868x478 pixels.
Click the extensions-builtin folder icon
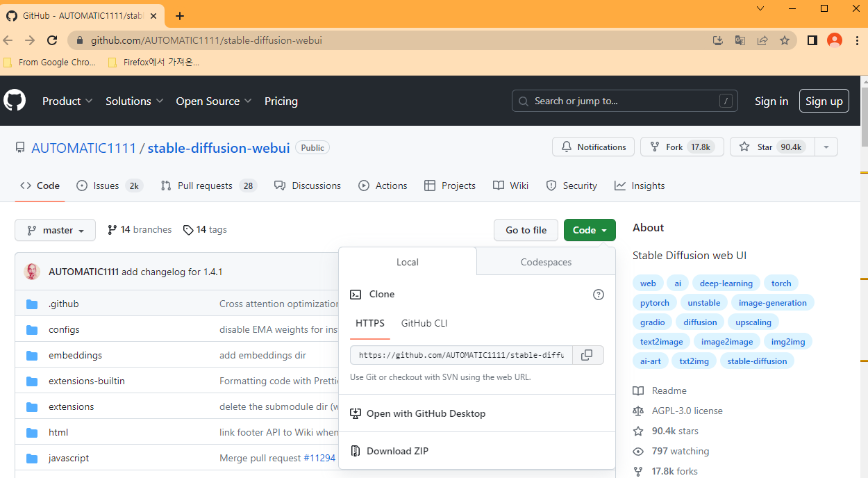pyautogui.click(x=32, y=381)
